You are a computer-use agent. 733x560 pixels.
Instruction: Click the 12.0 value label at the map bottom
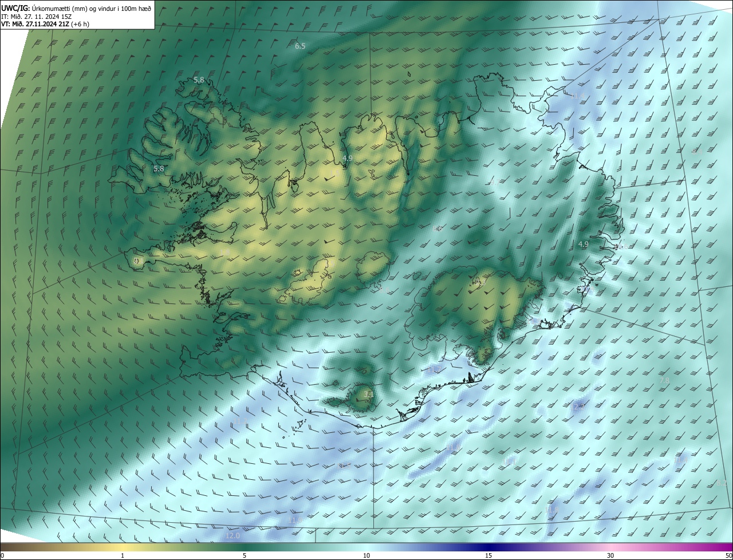232,536
